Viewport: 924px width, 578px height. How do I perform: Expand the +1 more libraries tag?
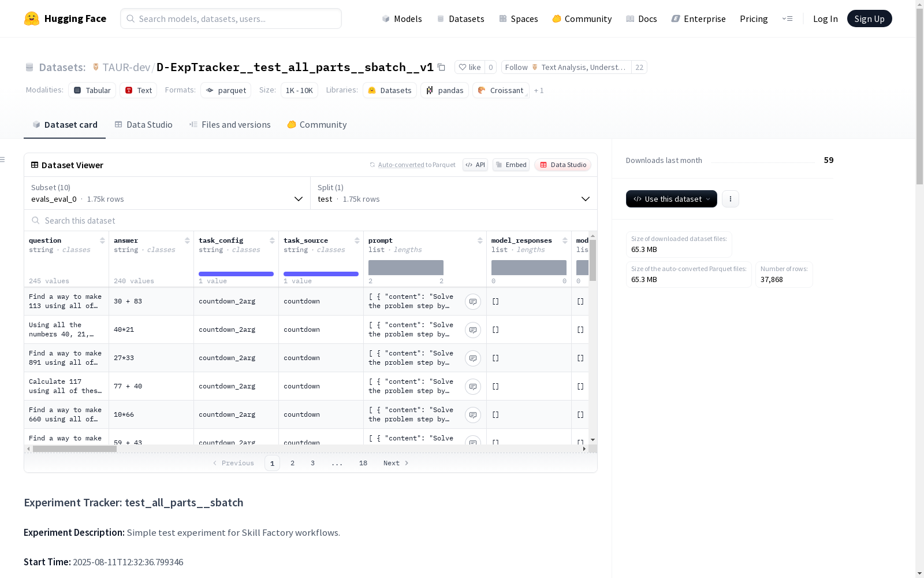(539, 90)
